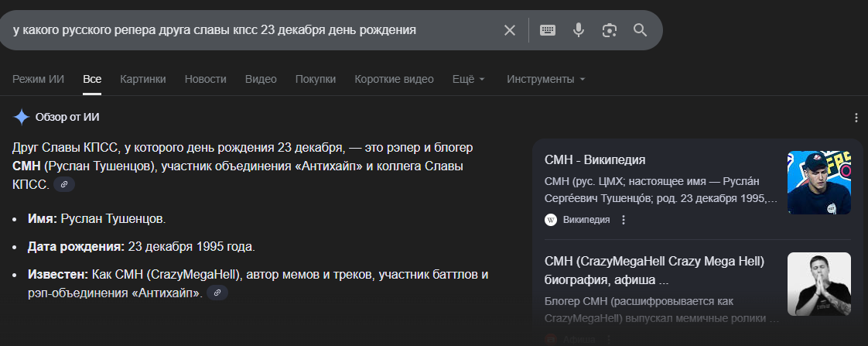Click snippet "Блогер СМН (расшифровывается как"
868x346 pixels.
661,310
